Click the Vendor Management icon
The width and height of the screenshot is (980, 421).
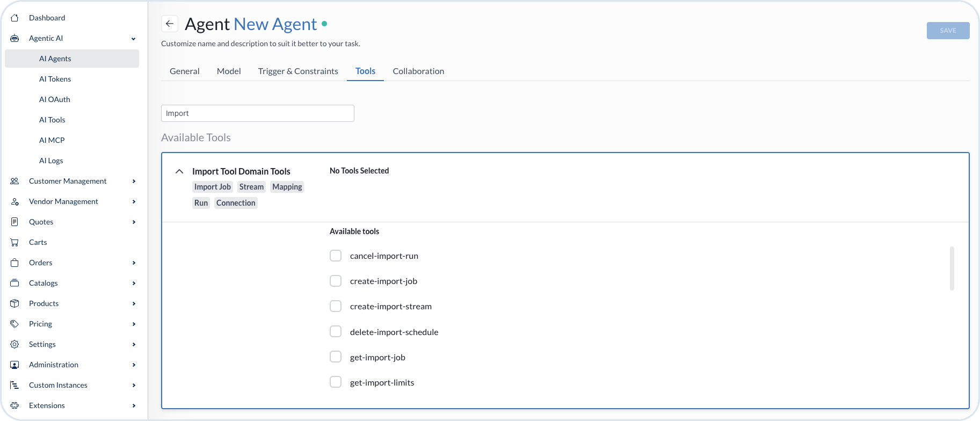14,201
